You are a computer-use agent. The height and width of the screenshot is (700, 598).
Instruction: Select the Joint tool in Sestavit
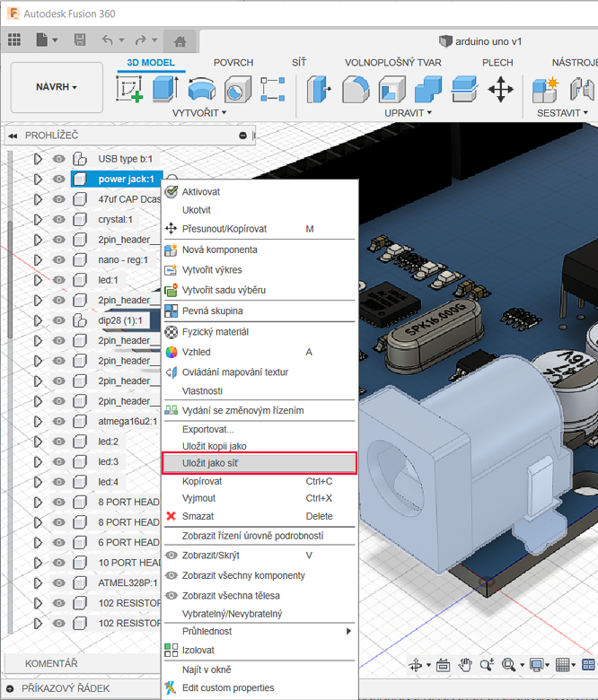coord(582,88)
